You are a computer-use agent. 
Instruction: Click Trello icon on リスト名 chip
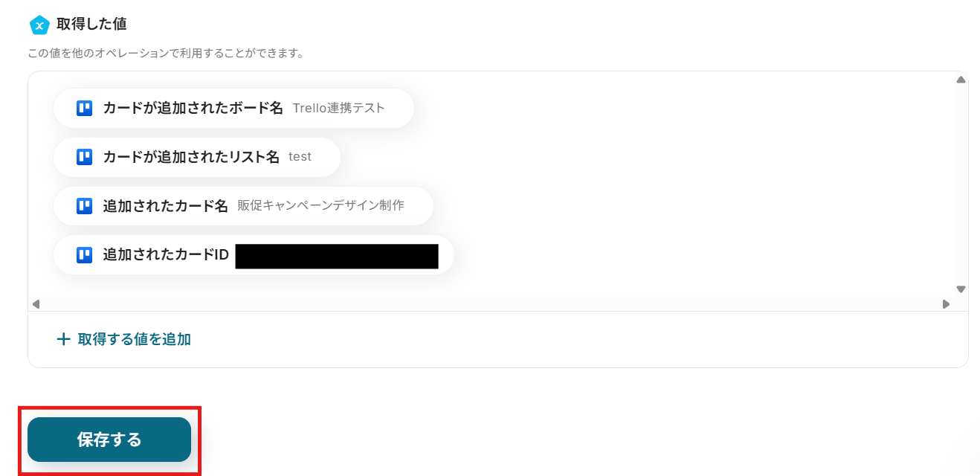tap(84, 157)
